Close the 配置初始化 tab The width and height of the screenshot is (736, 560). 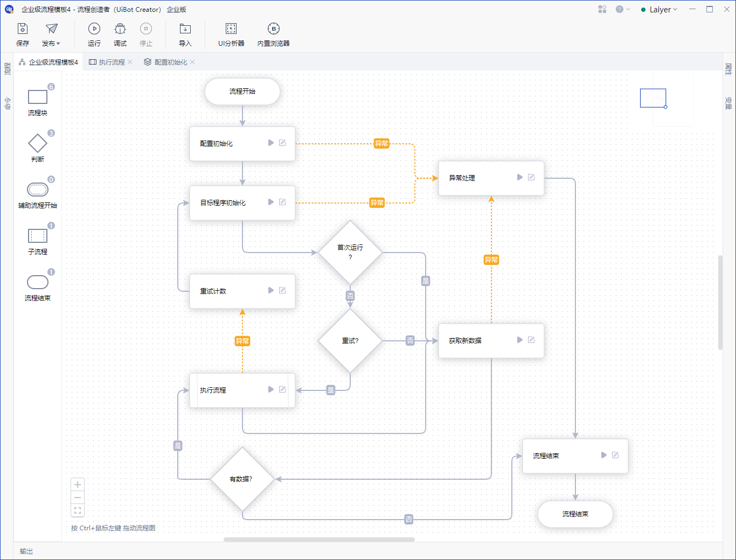pyautogui.click(x=192, y=62)
